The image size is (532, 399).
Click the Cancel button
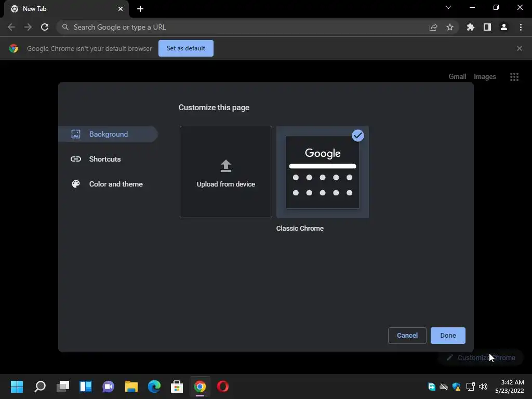point(407,336)
